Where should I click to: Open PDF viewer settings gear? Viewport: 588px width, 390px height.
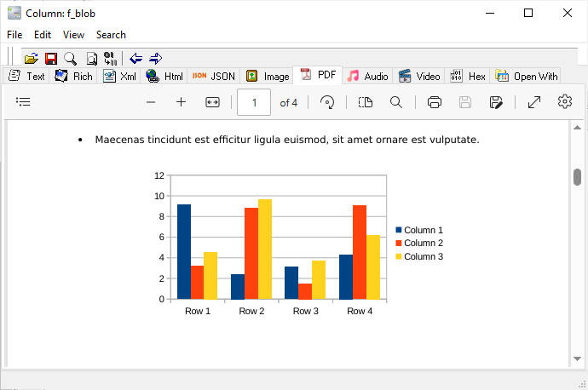[x=564, y=102]
